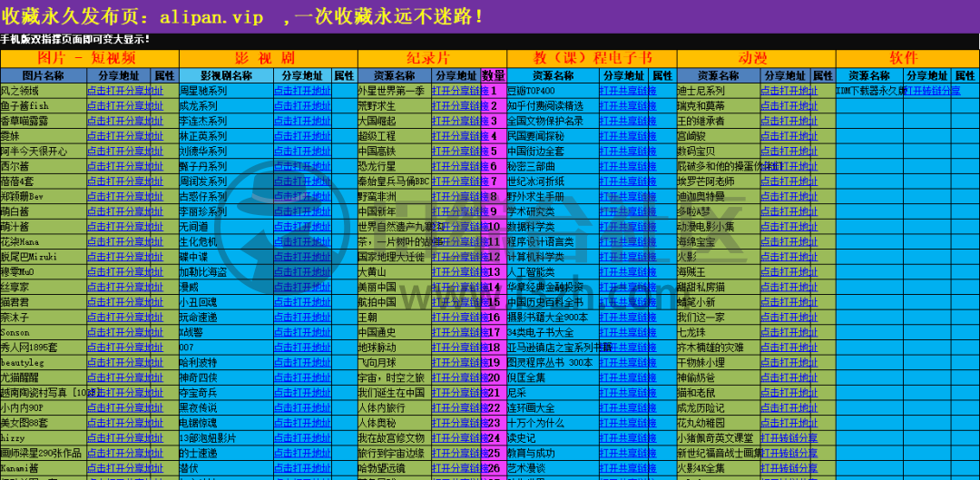
Task: Open the shared link for 民国要闻探秘
Action: pos(628,135)
